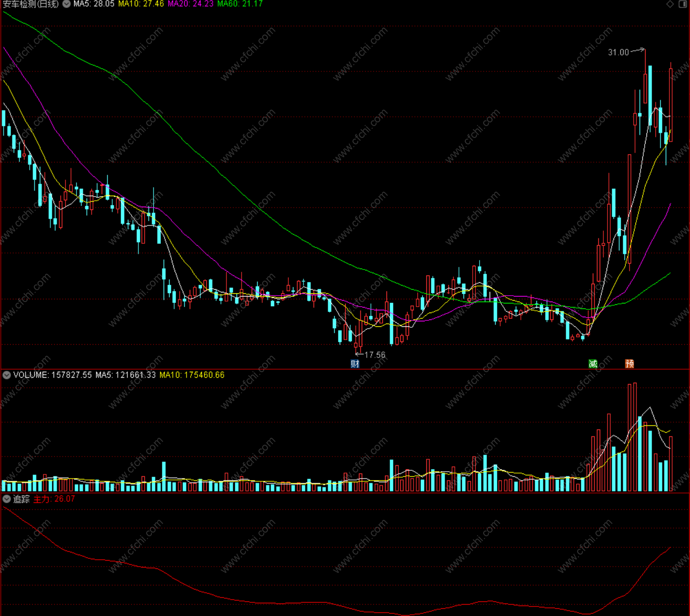Click the yellow MA10: 27.46 label
This screenshot has height=616, width=690.
tap(141, 4)
